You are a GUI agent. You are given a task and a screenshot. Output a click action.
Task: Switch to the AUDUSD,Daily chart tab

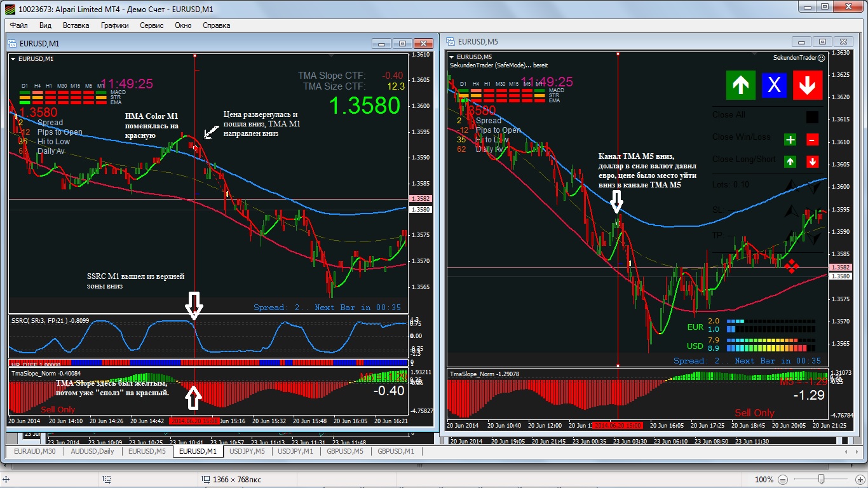92,451
